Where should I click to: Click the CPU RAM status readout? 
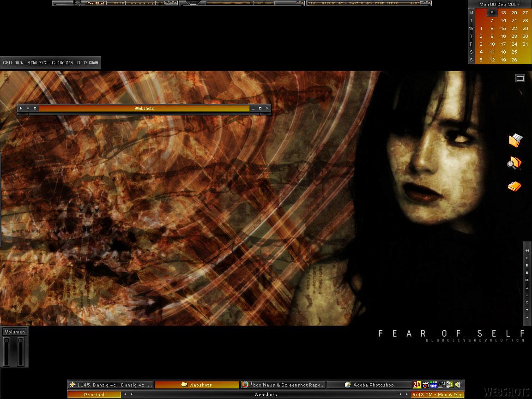(x=50, y=63)
